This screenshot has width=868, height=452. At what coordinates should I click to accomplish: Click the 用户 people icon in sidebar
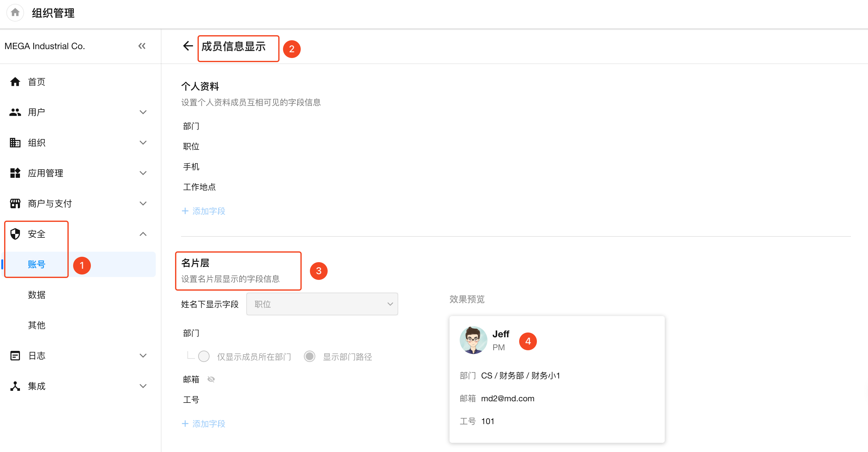tap(15, 112)
